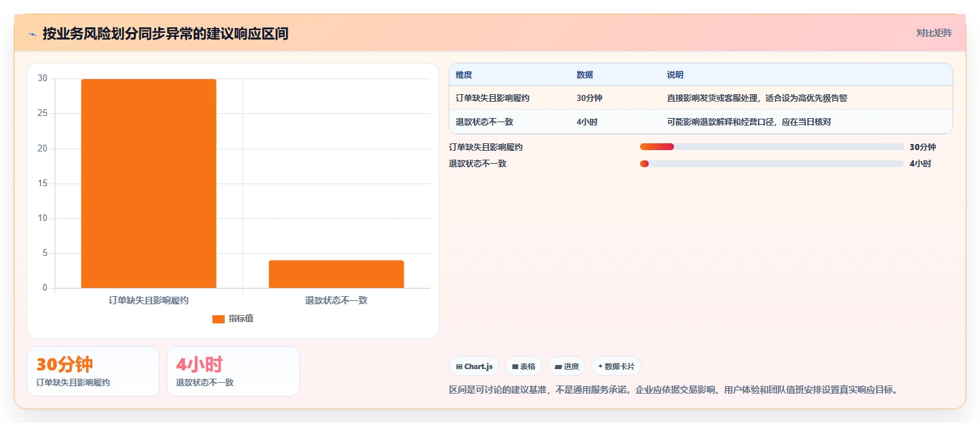The height and width of the screenshot is (423, 980).
Task: Click the footnote starting 区间是可讨论的建议基准
Action: pos(673,390)
